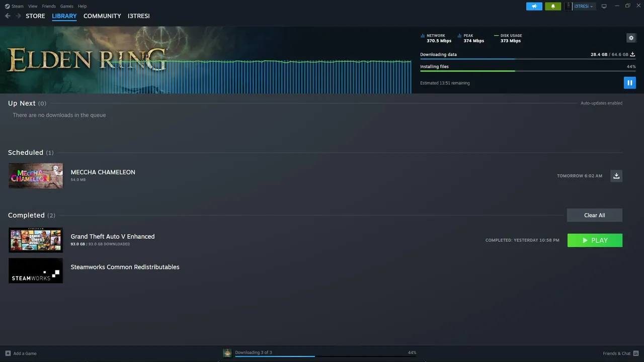Open the Grand Theft Auto V thumbnail

coord(36,240)
